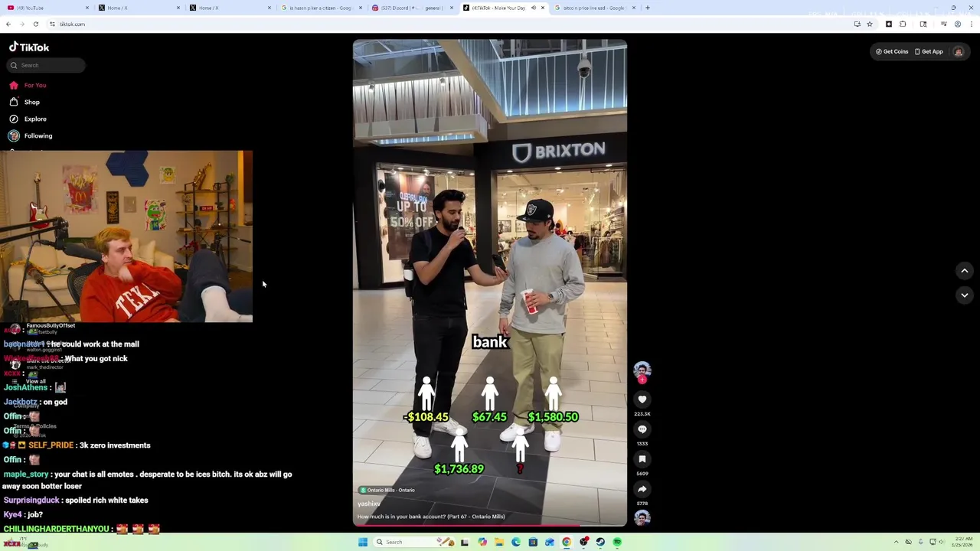
Task: Click the JoshAthens chat username
Action: 26,388
